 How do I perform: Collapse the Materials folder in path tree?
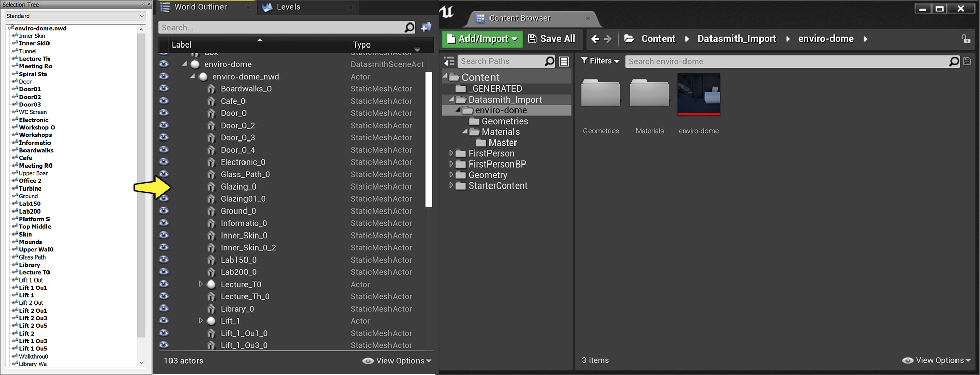coord(465,131)
